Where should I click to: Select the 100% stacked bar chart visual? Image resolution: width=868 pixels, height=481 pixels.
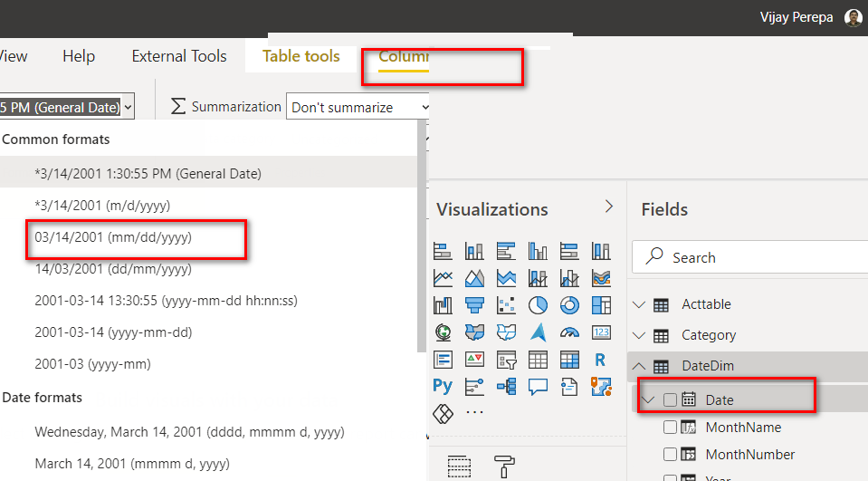point(569,251)
